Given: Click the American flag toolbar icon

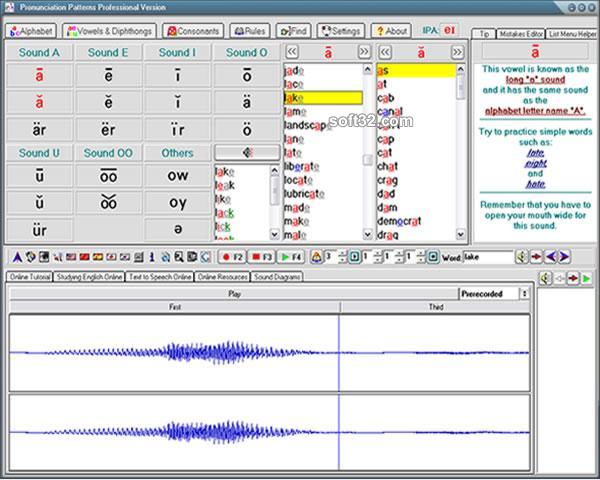Looking at the screenshot, I should point(71,257).
